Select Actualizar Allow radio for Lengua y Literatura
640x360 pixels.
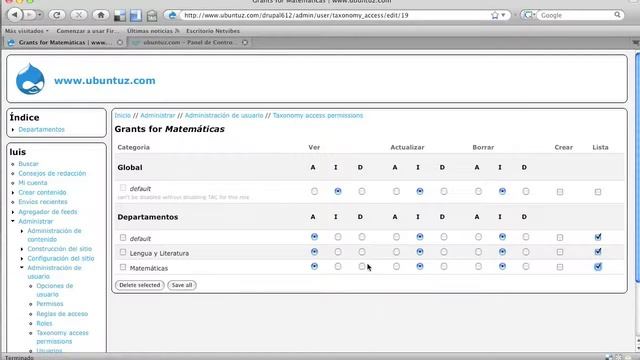point(396,252)
